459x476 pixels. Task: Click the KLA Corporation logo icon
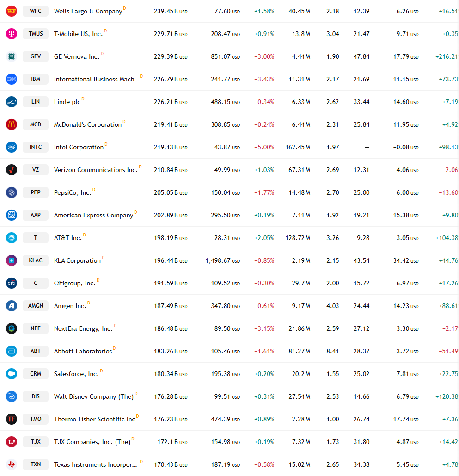[x=12, y=260]
